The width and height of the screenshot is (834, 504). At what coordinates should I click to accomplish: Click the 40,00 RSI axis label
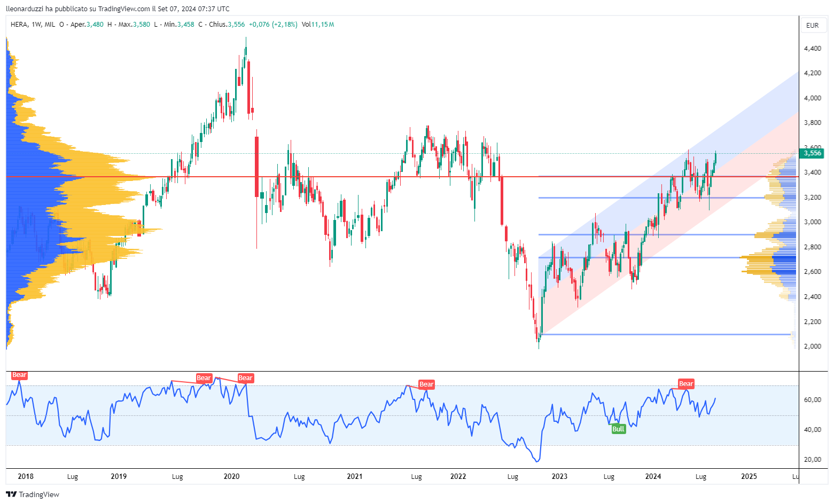813,430
